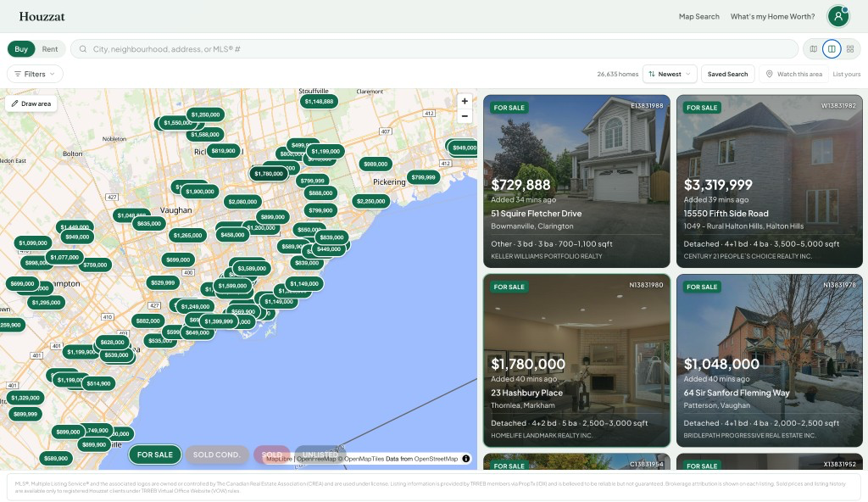Click the $589,900 map price marker
Screen dimensions: 868x502
[x=56, y=458]
